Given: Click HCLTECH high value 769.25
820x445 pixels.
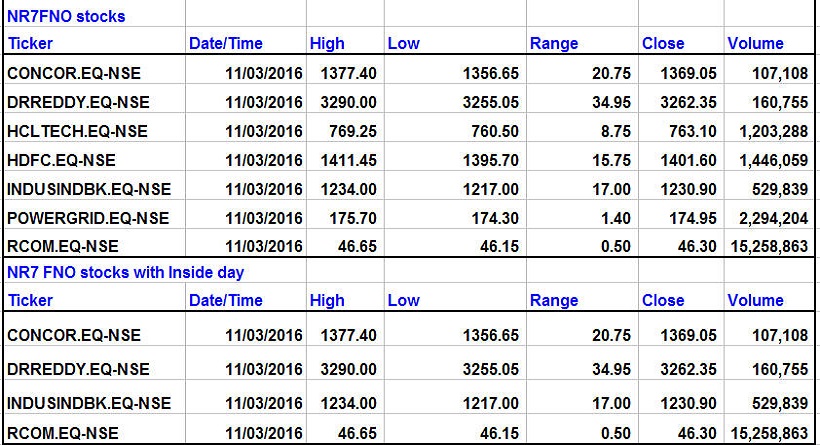Looking at the screenshot, I should coord(348,131).
